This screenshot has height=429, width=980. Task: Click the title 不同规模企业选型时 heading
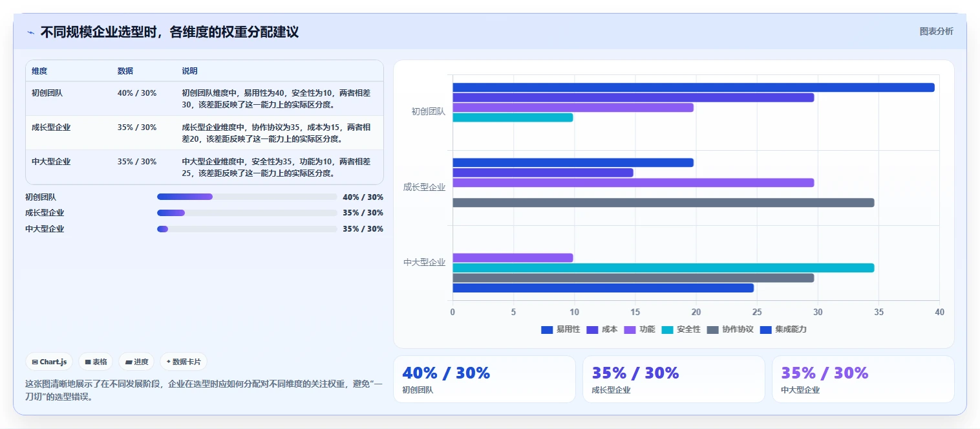[x=169, y=32]
